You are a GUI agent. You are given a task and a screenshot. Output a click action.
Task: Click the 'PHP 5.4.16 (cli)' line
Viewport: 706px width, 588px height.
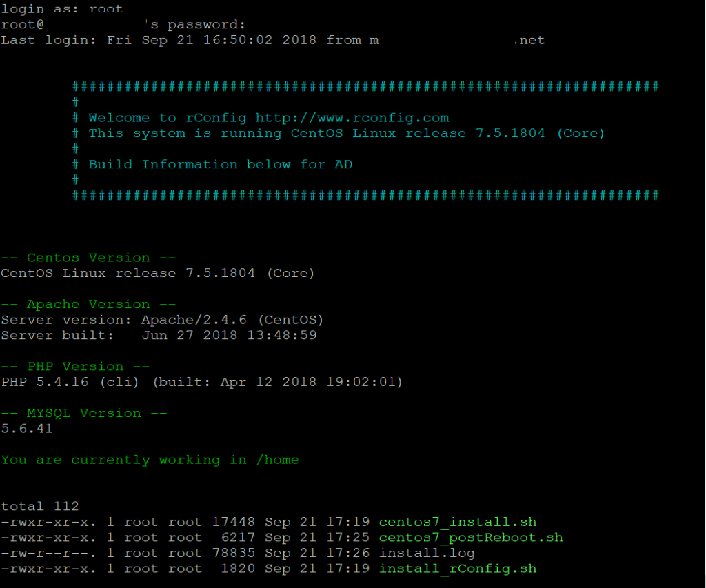pos(201,382)
